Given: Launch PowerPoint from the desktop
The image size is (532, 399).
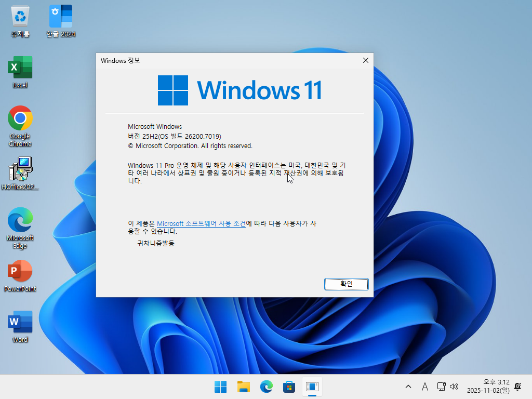Looking at the screenshot, I should 20,276.
